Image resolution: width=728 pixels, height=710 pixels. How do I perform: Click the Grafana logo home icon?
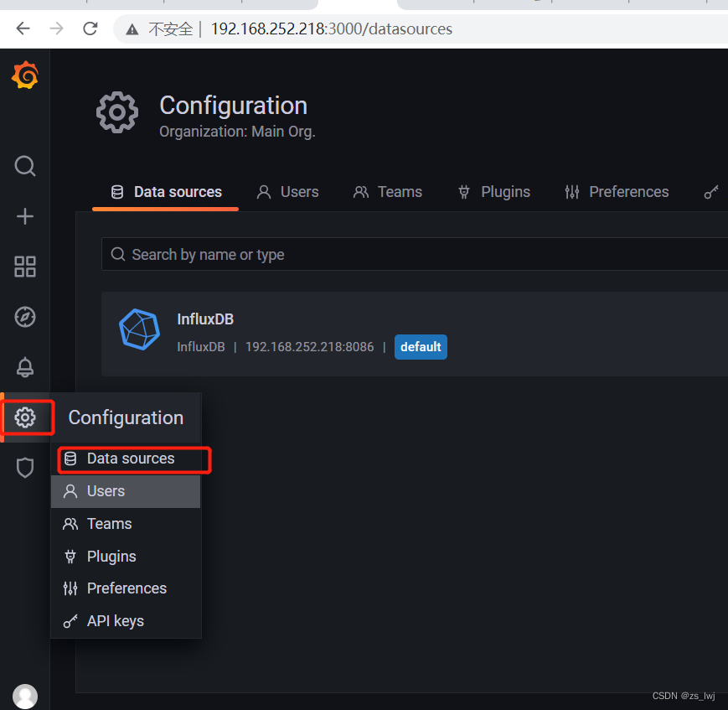25,75
